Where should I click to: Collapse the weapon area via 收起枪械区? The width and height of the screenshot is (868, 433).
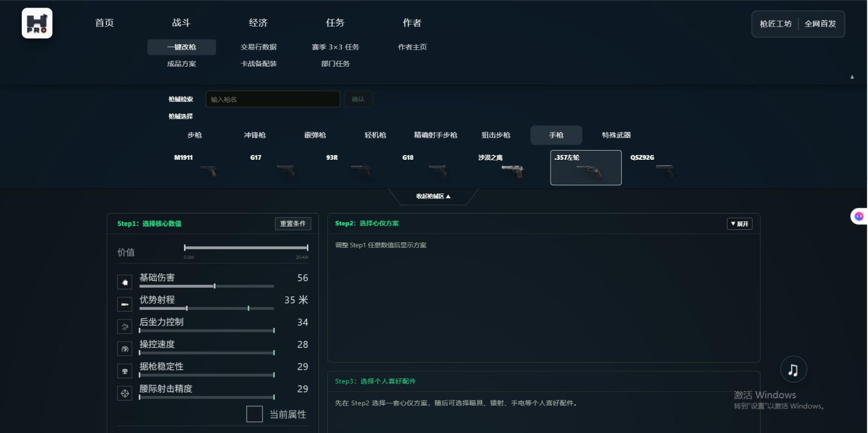(x=433, y=196)
